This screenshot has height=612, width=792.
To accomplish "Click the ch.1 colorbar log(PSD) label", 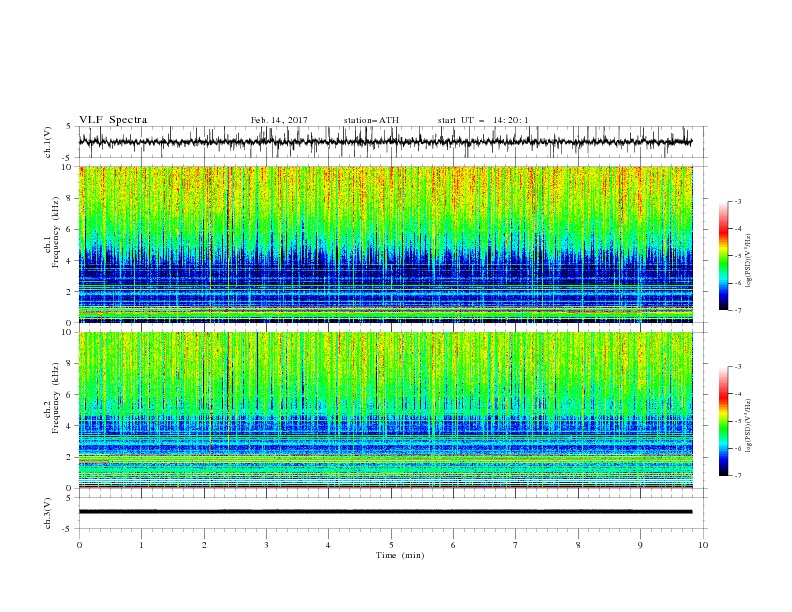I will [x=748, y=260].
